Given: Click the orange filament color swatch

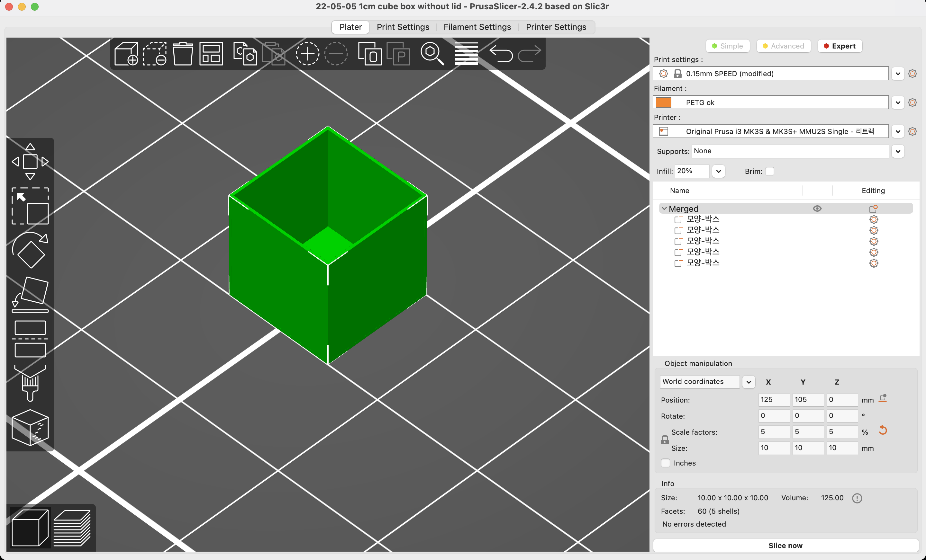Looking at the screenshot, I should tap(663, 102).
